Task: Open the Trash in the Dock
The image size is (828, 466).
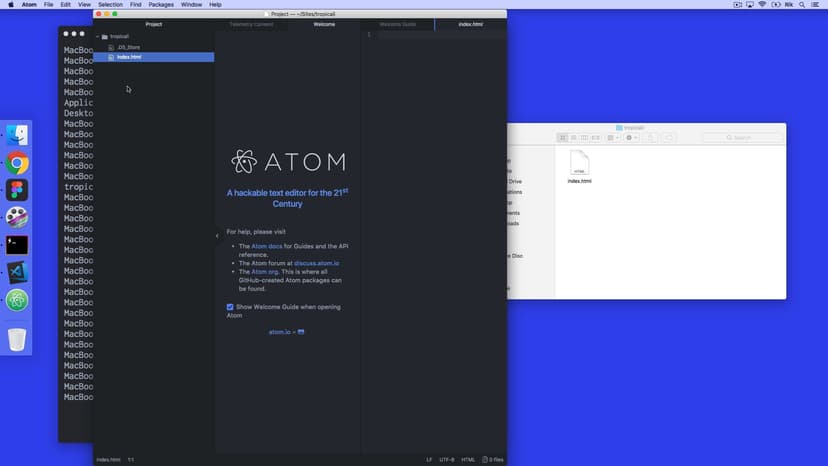Action: pyautogui.click(x=17, y=340)
